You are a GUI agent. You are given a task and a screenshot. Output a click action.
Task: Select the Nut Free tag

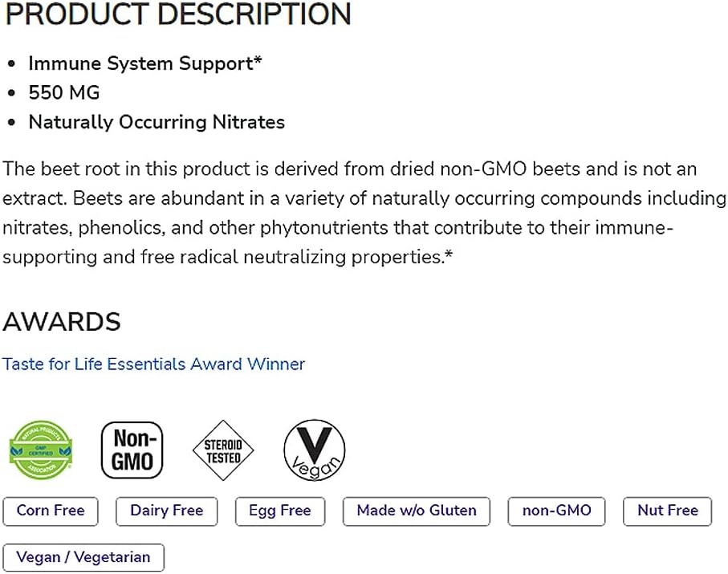668,511
